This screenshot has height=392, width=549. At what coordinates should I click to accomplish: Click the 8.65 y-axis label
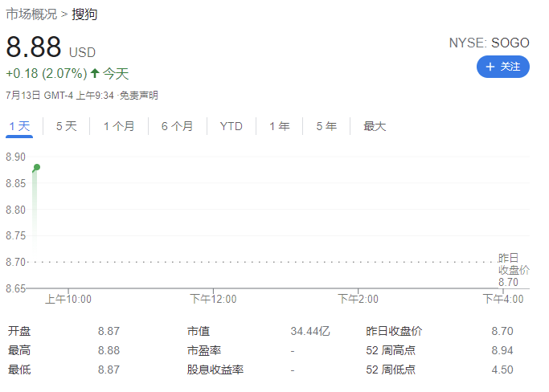pyautogui.click(x=16, y=288)
